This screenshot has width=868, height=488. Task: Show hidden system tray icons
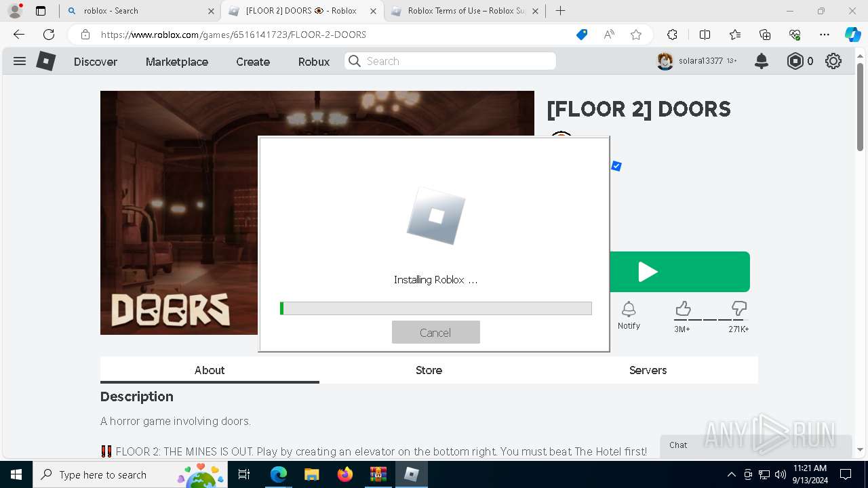tap(731, 474)
